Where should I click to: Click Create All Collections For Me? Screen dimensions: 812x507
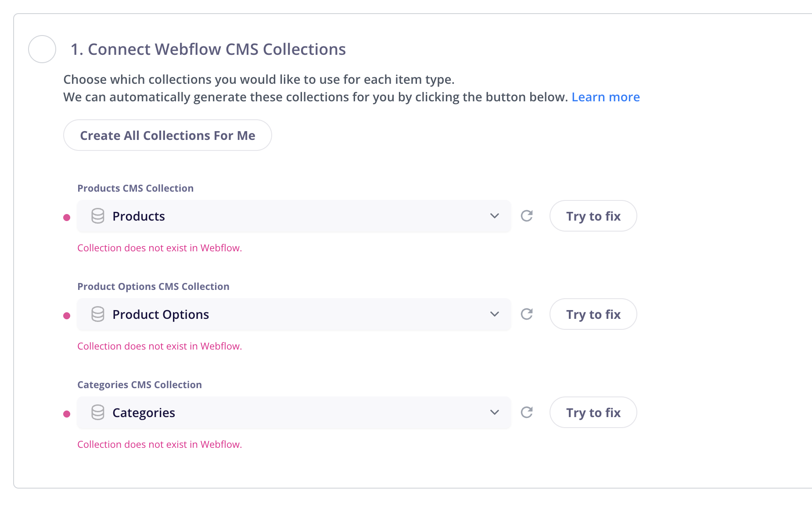click(168, 135)
